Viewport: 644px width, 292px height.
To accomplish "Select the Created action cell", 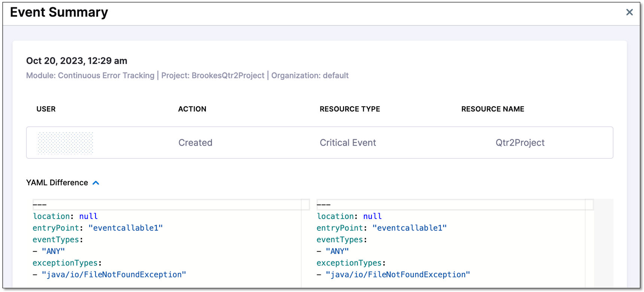I will point(195,143).
